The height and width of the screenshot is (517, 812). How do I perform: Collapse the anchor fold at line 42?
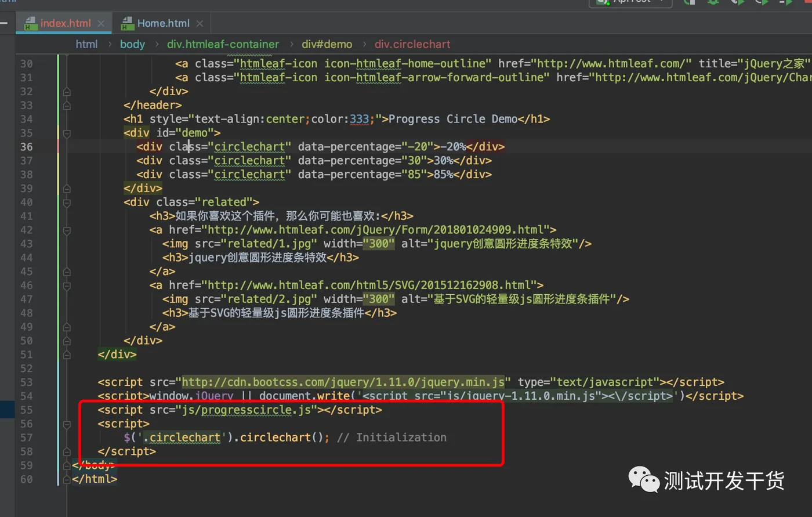[67, 230]
